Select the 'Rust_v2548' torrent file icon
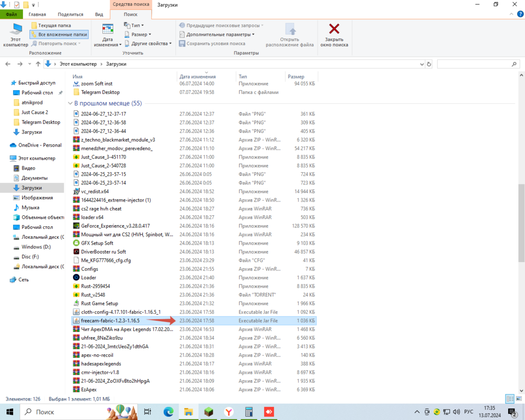The height and width of the screenshot is (420, 525). pos(76,295)
